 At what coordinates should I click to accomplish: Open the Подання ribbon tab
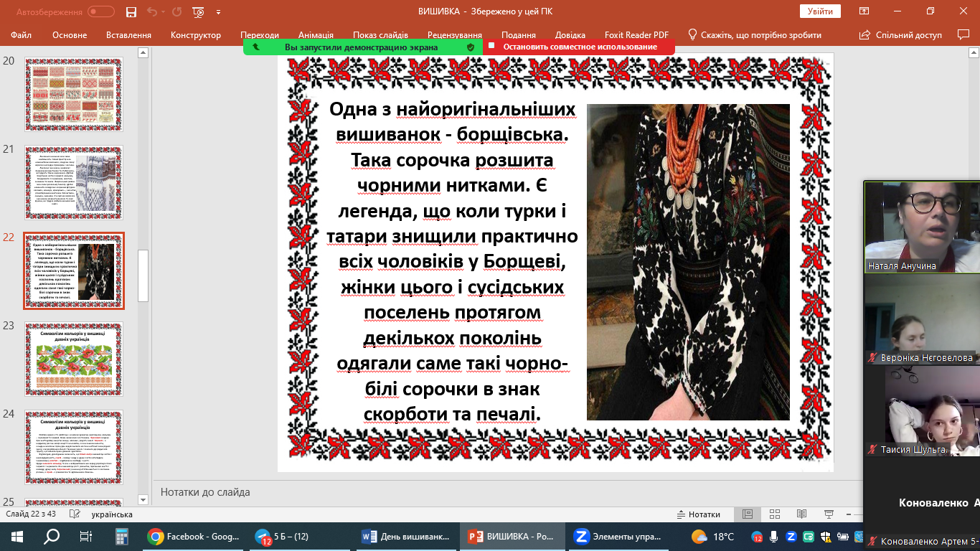point(519,35)
